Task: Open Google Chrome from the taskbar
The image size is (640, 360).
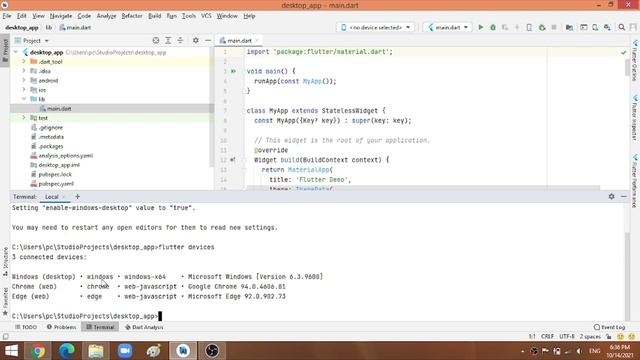Action: click(x=38, y=351)
